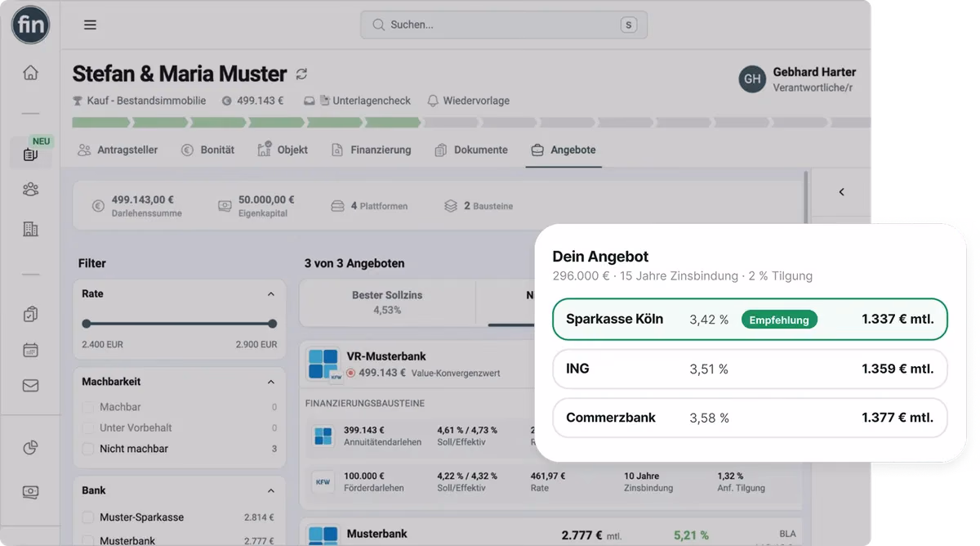Open the Finanzierung tab
Image resolution: width=980 pixels, height=546 pixels.
pyautogui.click(x=371, y=150)
